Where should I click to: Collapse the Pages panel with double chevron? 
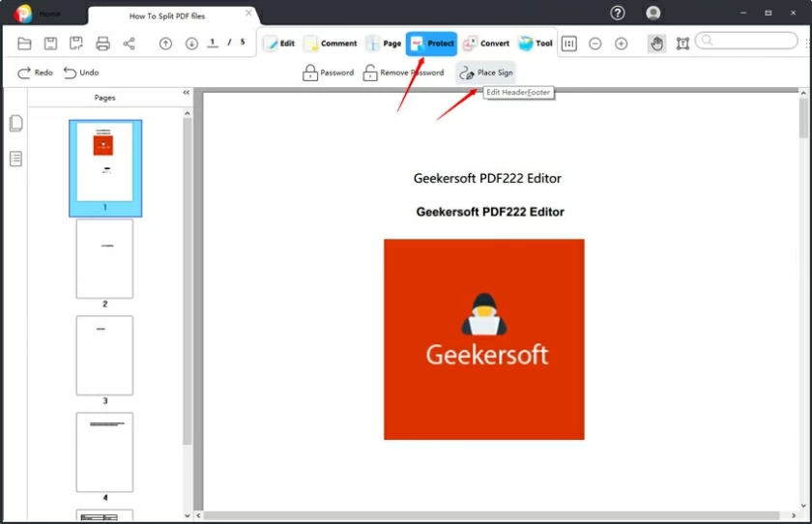coord(186,93)
